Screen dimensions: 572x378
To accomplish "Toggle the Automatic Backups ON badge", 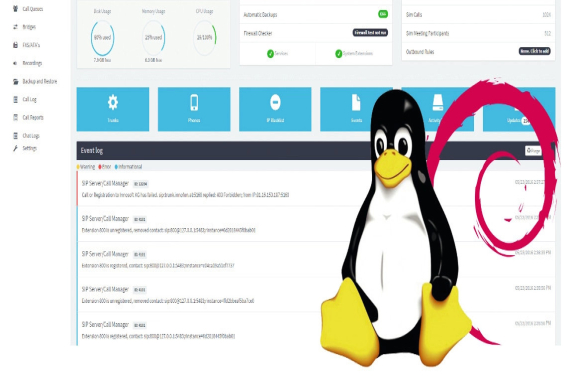I will pos(383,14).
